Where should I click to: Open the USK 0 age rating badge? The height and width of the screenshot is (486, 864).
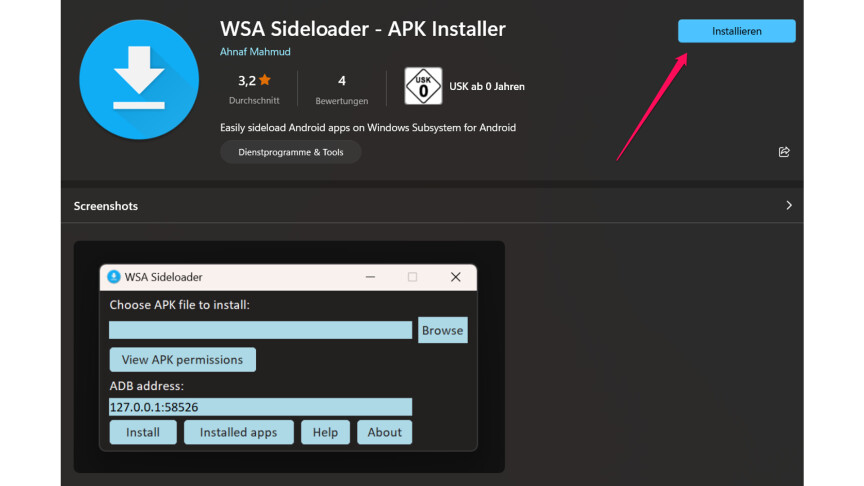(422, 87)
